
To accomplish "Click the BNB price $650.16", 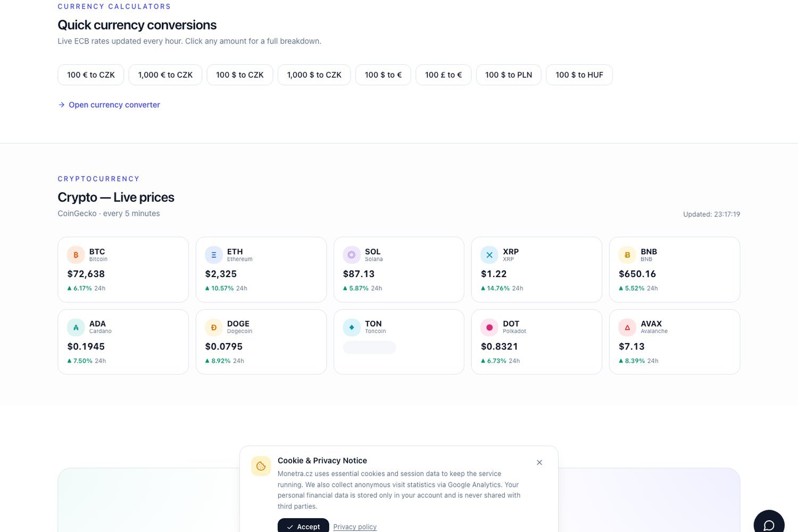I will tap(637, 274).
